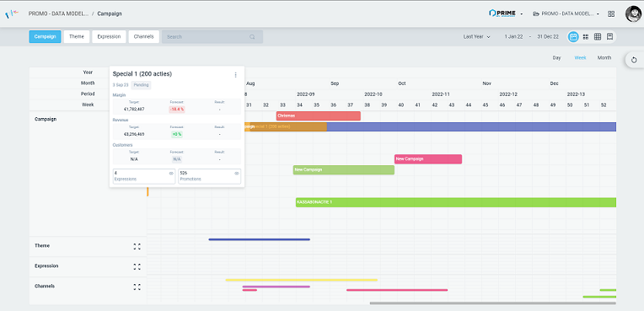Toggle eye icon in Promotions box
The width and height of the screenshot is (644, 311).
(237, 173)
